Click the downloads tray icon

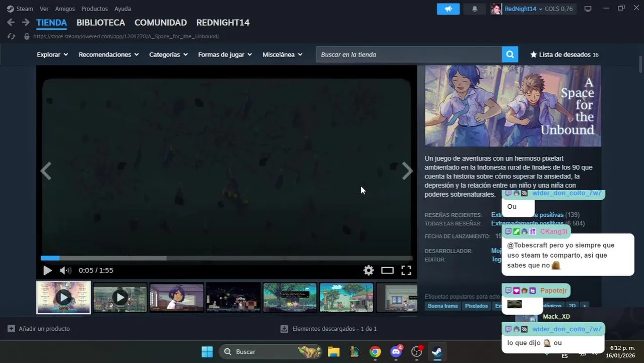[284, 329]
